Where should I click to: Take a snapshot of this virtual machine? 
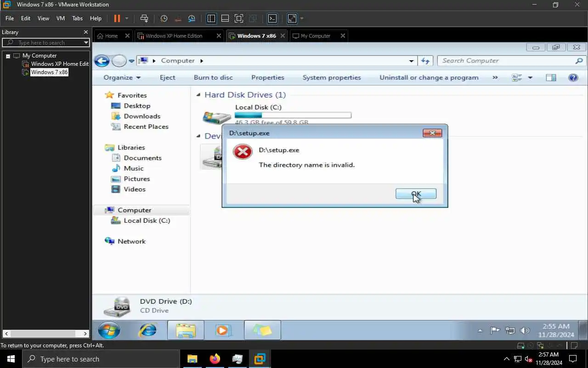[x=164, y=18]
